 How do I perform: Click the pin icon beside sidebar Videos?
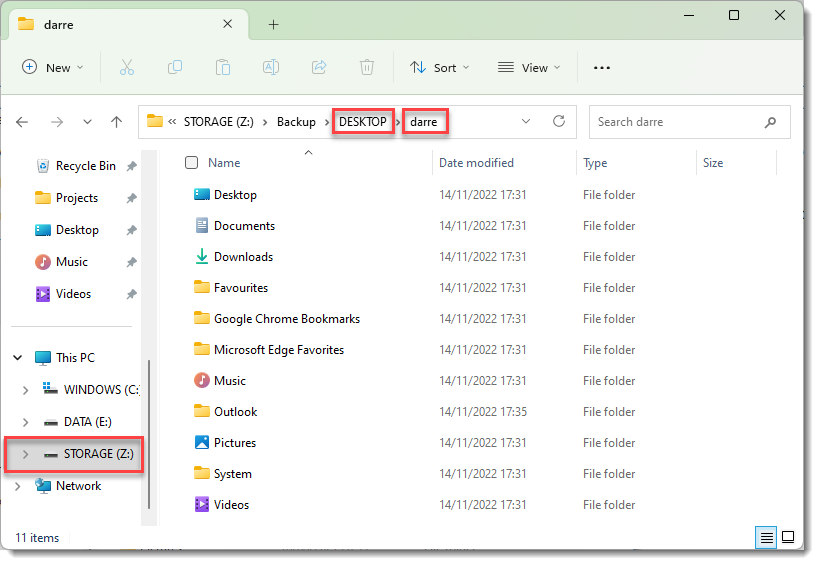pos(132,295)
